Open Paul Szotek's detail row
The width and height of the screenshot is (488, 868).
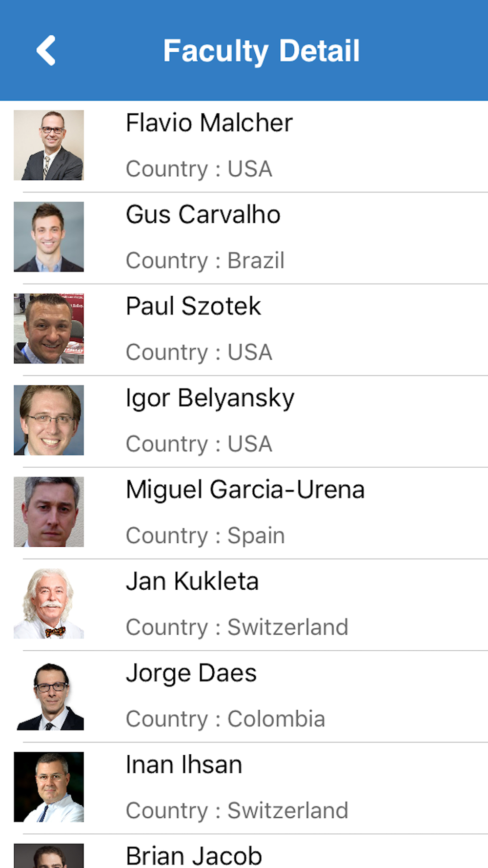tap(244, 330)
